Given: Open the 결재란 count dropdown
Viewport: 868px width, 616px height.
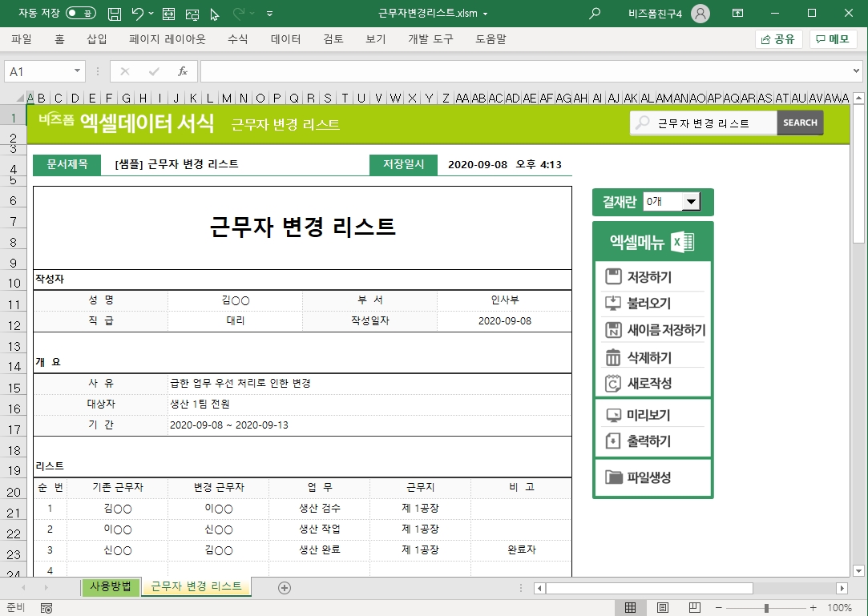Looking at the screenshot, I should (691, 202).
